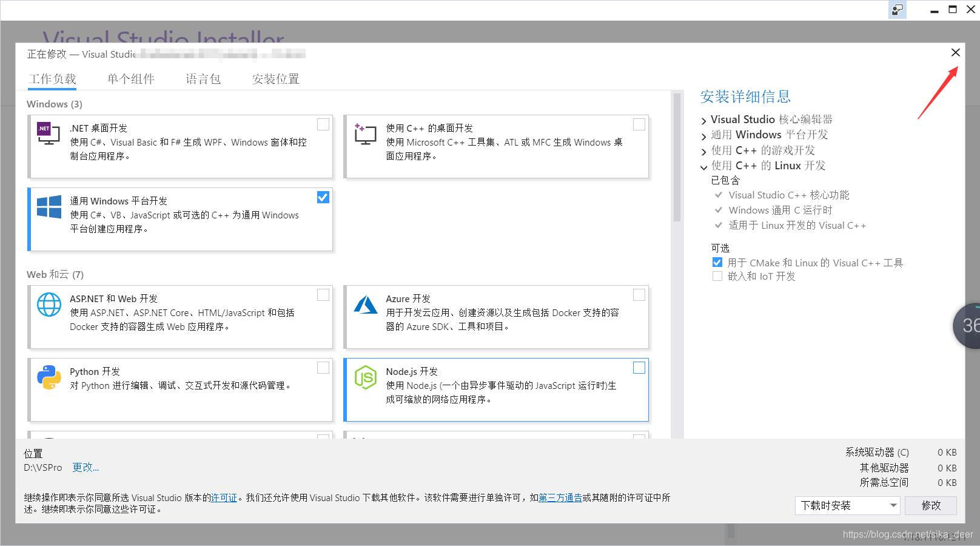Expand Visual Studio 核心编辑器 details
The height and width of the screenshot is (546, 980).
pos(703,121)
